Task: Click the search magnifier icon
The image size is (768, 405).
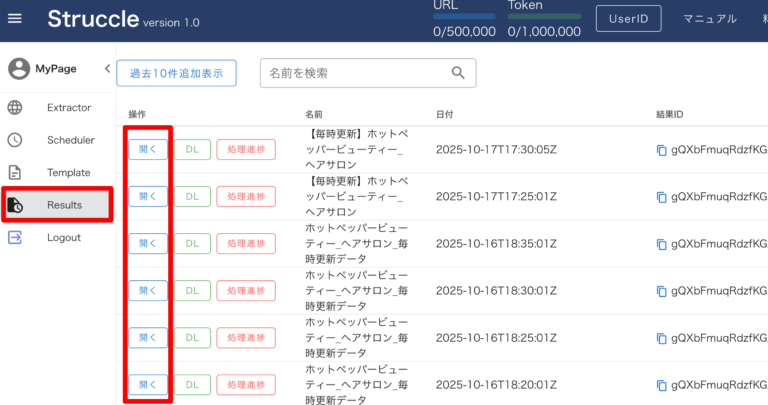Action: [x=458, y=73]
